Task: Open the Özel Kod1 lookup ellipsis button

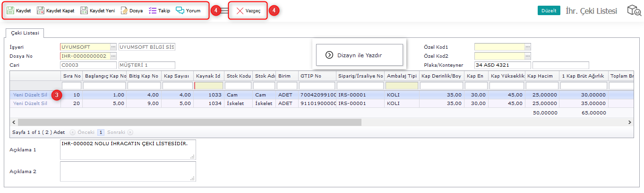Action: pyautogui.click(x=528, y=47)
